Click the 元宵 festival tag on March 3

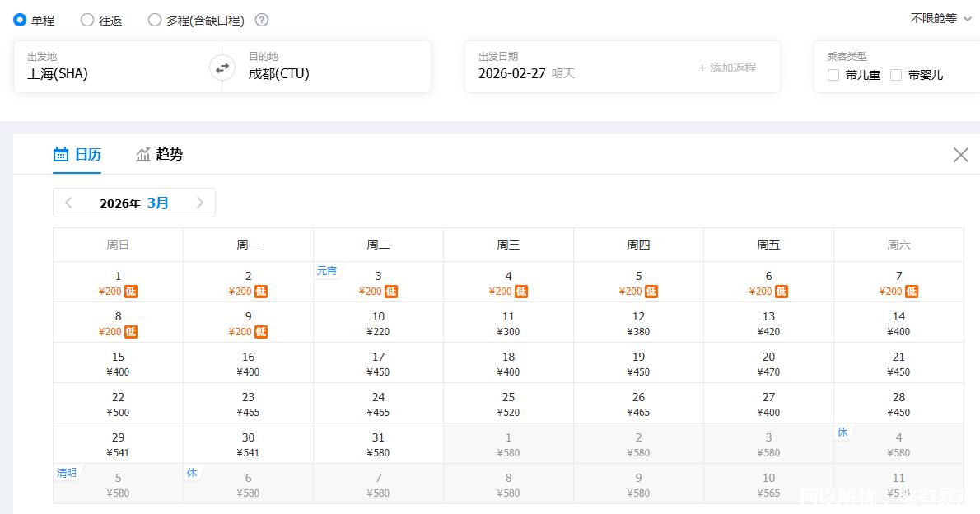pos(327,271)
